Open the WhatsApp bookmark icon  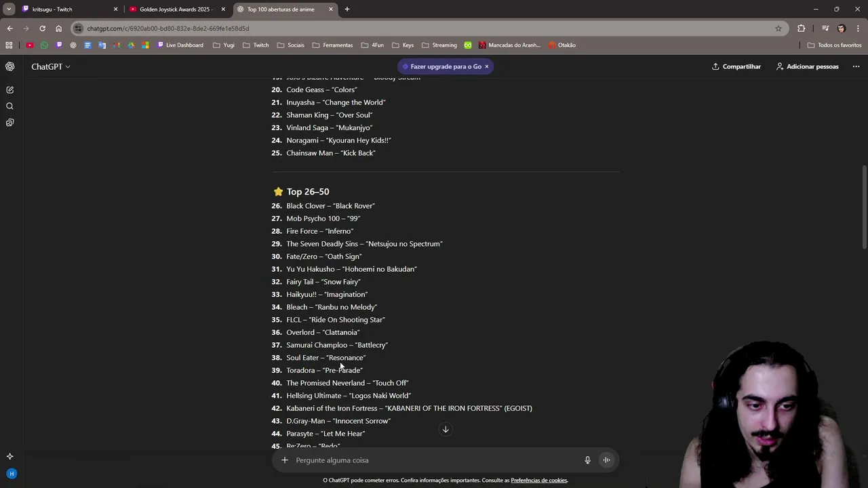coord(44,45)
